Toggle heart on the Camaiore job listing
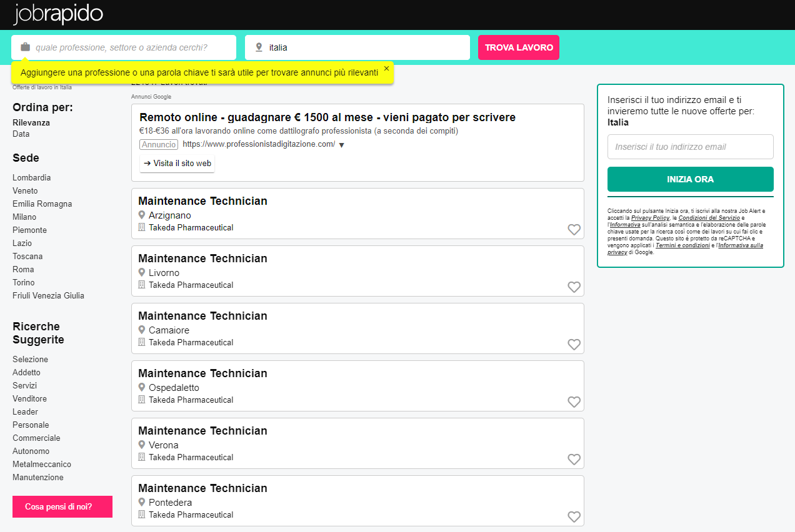The width and height of the screenshot is (795, 532). (574, 345)
